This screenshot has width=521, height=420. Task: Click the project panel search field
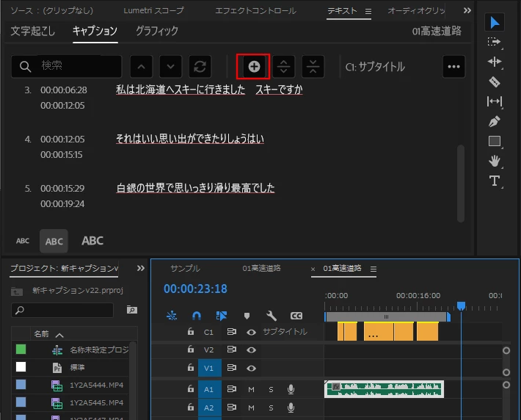pos(62,310)
